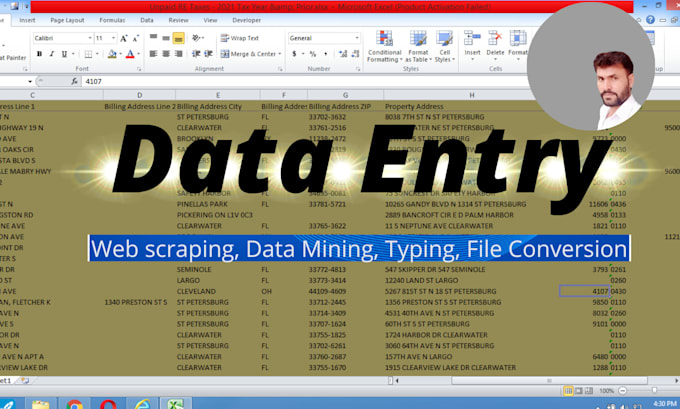Click the Insert cells button
Screen dimensions: 680x409
pyautogui.click(x=472, y=46)
